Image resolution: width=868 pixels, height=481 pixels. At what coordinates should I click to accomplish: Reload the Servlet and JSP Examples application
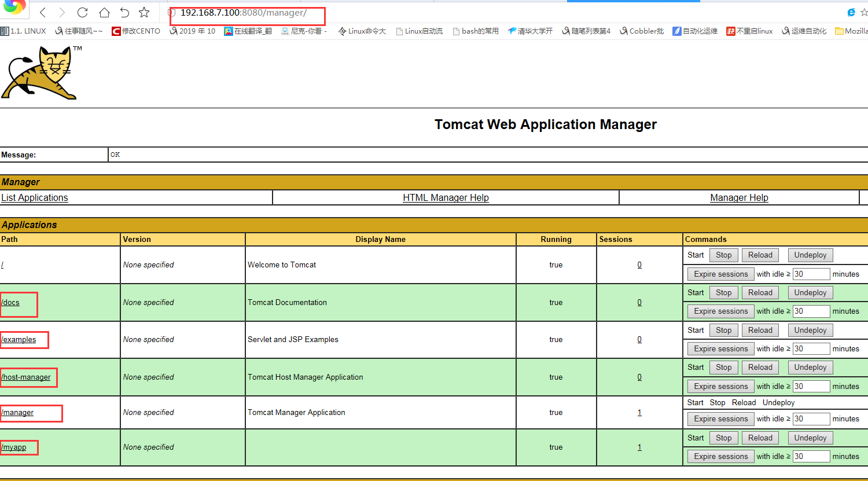[760, 331]
